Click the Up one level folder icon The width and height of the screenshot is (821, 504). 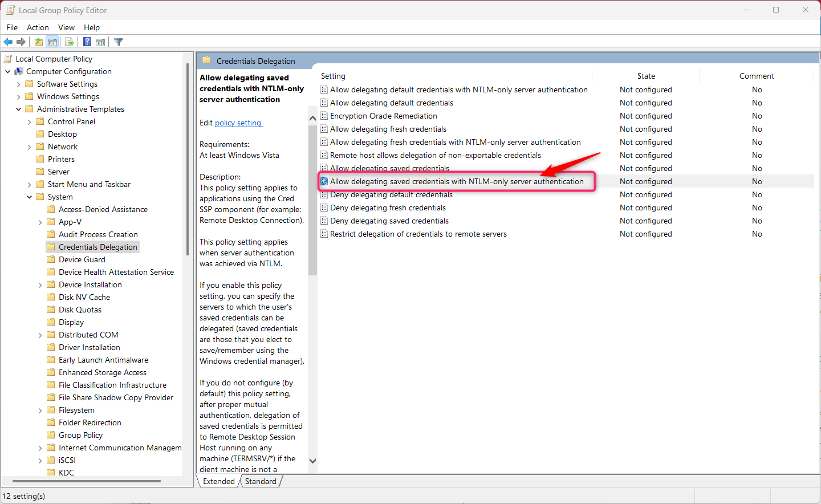tap(38, 41)
